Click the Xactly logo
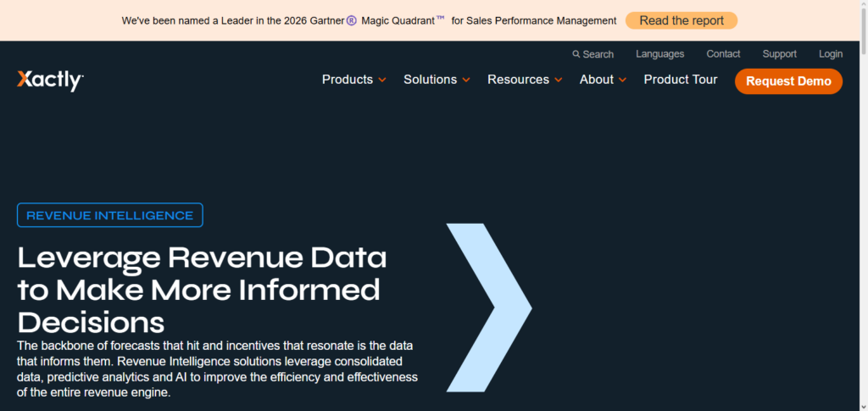 (x=50, y=81)
